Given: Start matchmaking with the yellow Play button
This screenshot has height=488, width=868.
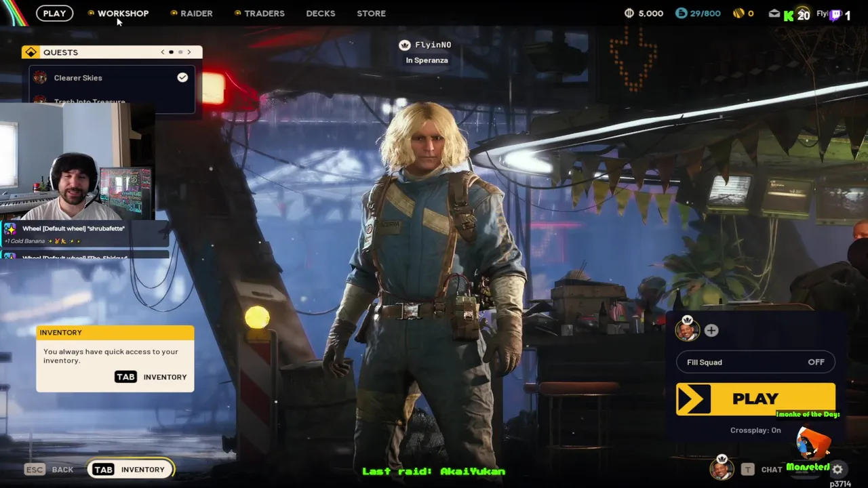Looking at the screenshot, I should tap(755, 399).
